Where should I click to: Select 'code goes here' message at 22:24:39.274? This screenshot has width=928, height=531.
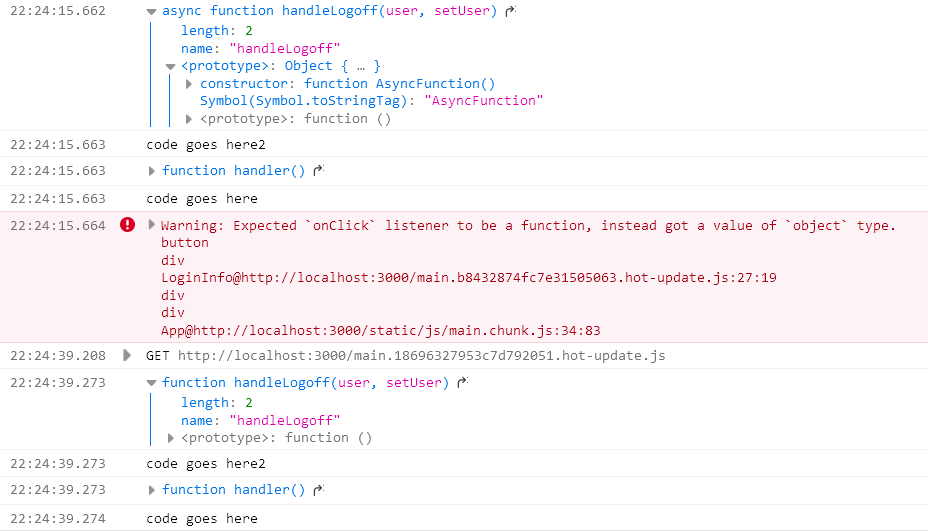(x=202, y=519)
